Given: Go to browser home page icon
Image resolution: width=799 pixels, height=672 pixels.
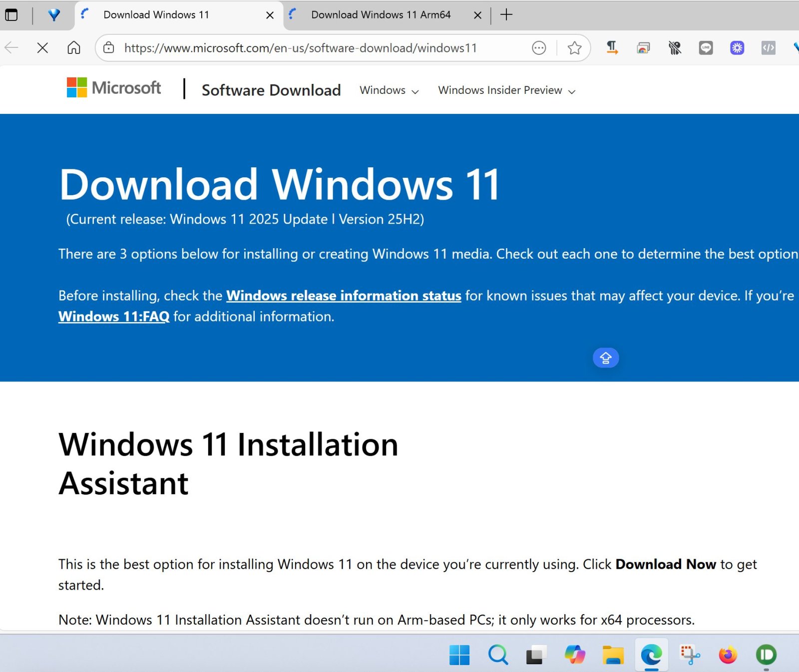Looking at the screenshot, I should (74, 48).
